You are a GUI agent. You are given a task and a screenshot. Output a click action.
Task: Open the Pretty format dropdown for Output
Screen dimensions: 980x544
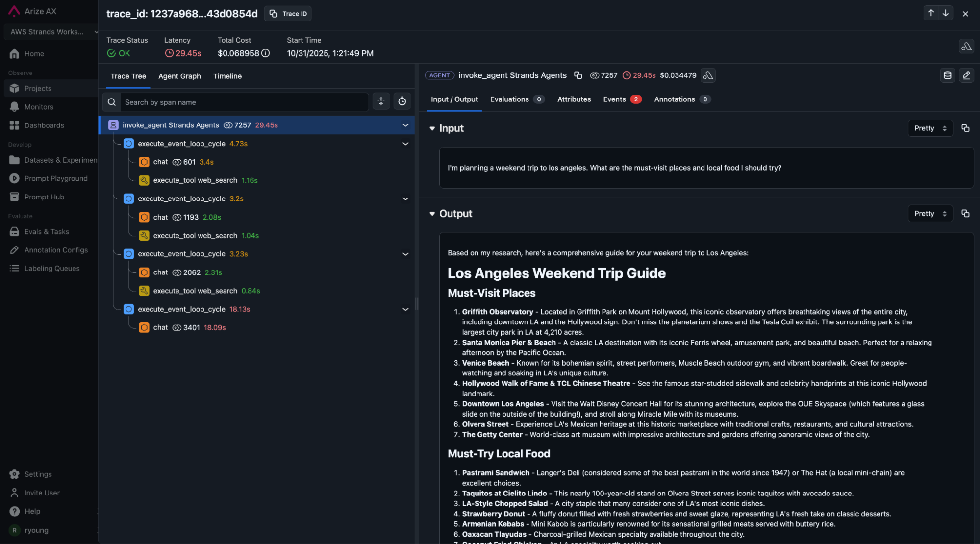coord(930,213)
